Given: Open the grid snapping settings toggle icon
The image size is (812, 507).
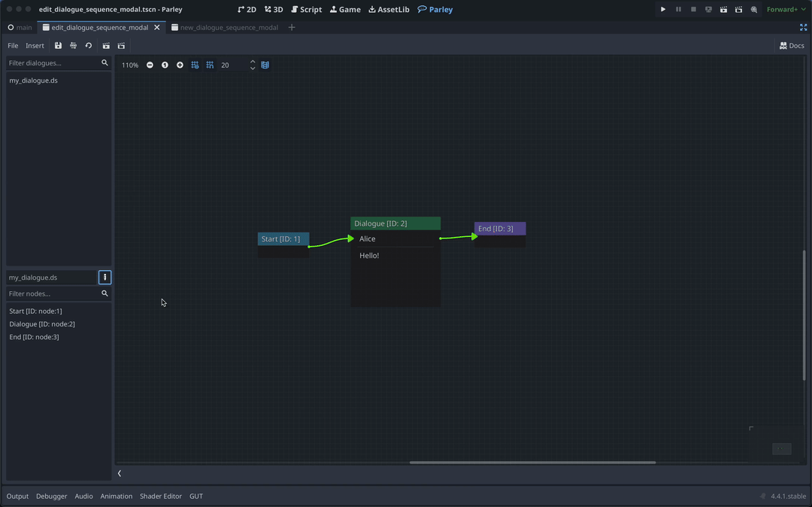Looking at the screenshot, I should (x=195, y=65).
